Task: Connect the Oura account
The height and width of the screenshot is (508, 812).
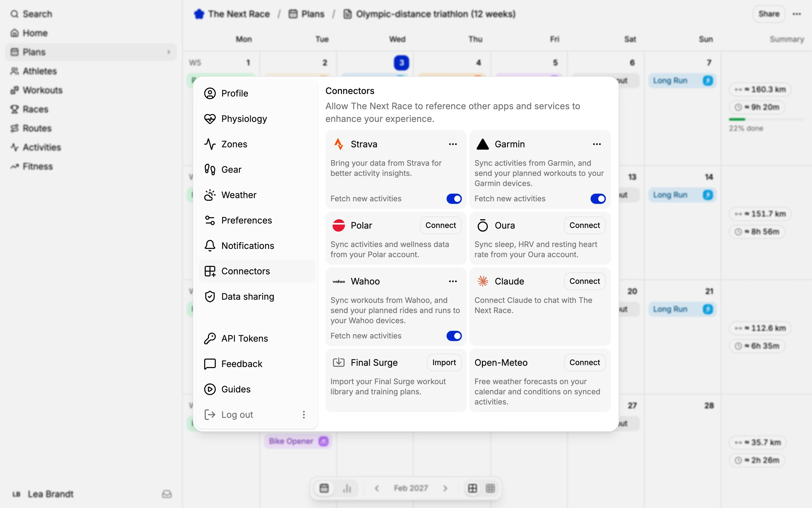Action: pos(584,225)
